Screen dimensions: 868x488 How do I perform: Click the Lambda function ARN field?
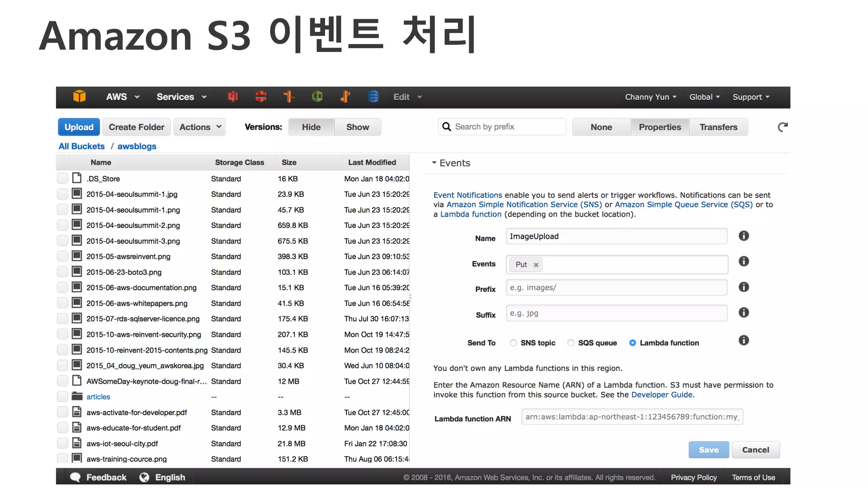pos(632,417)
